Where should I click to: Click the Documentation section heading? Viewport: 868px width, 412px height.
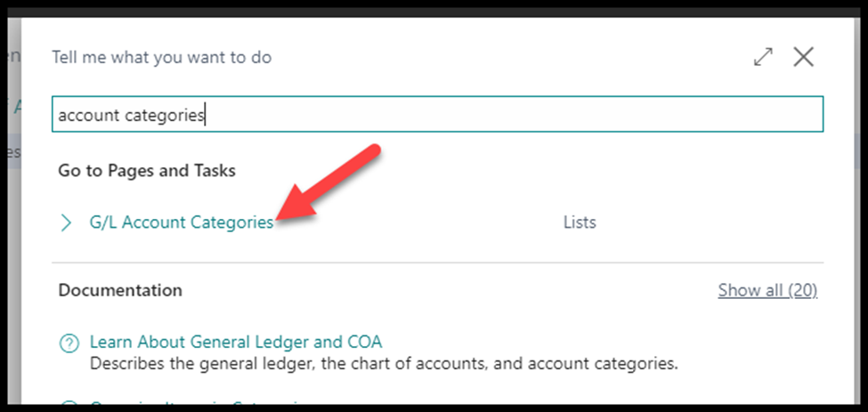point(120,290)
